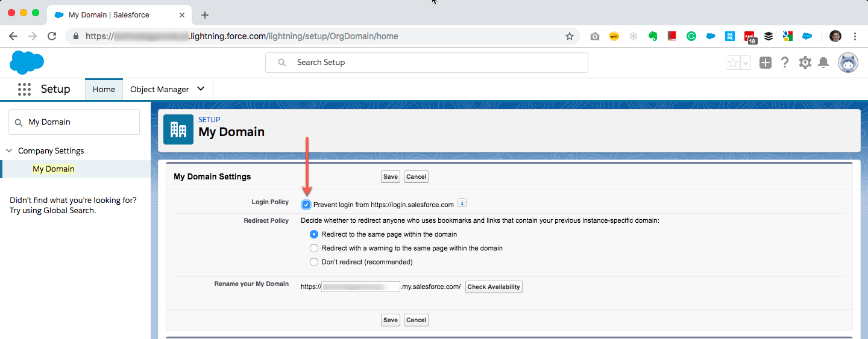Viewport: 868px width, 339px height.
Task: Select Don't redirect (recommended) option
Action: [313, 262]
